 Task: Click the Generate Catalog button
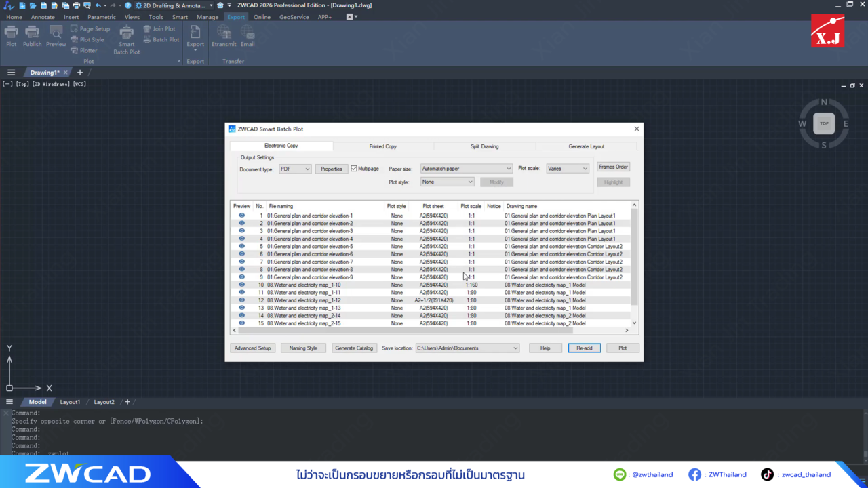pos(354,348)
